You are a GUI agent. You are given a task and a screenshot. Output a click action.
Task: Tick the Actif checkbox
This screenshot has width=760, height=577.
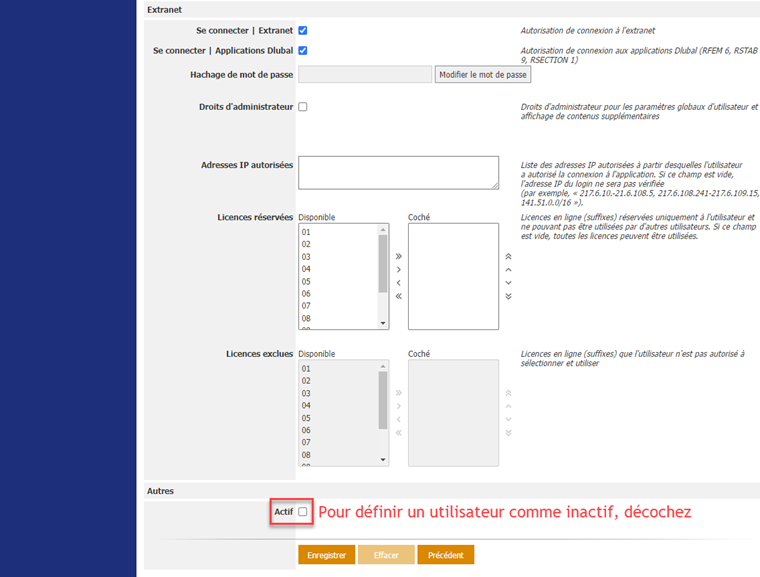303,512
